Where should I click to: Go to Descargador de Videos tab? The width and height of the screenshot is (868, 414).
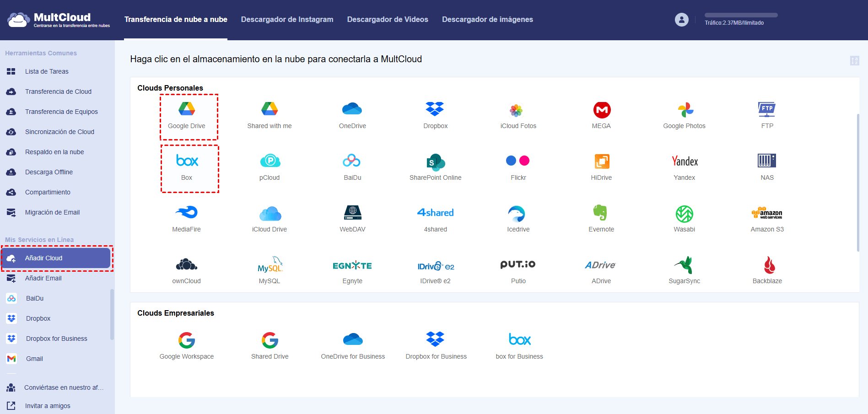point(388,19)
